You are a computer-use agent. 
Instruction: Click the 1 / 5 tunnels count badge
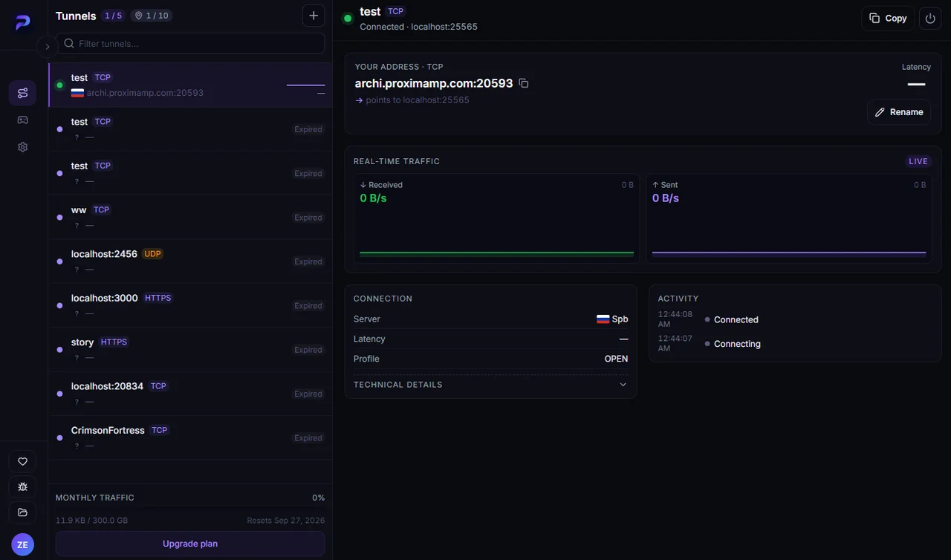(x=114, y=16)
